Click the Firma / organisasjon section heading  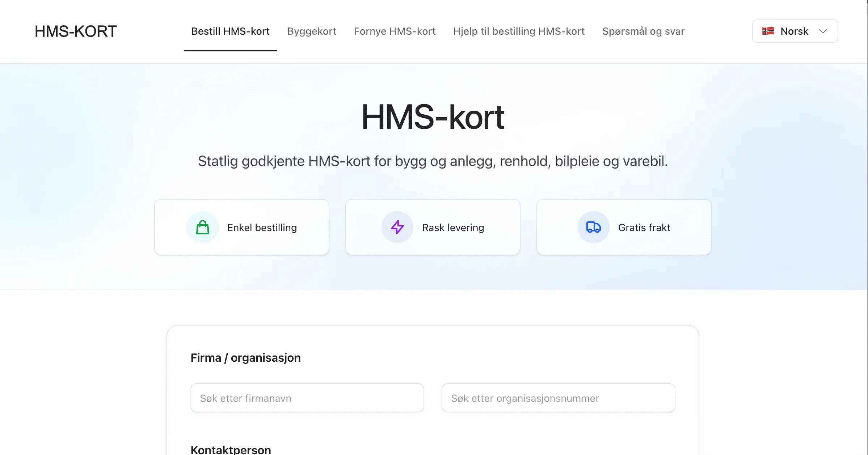(x=245, y=357)
